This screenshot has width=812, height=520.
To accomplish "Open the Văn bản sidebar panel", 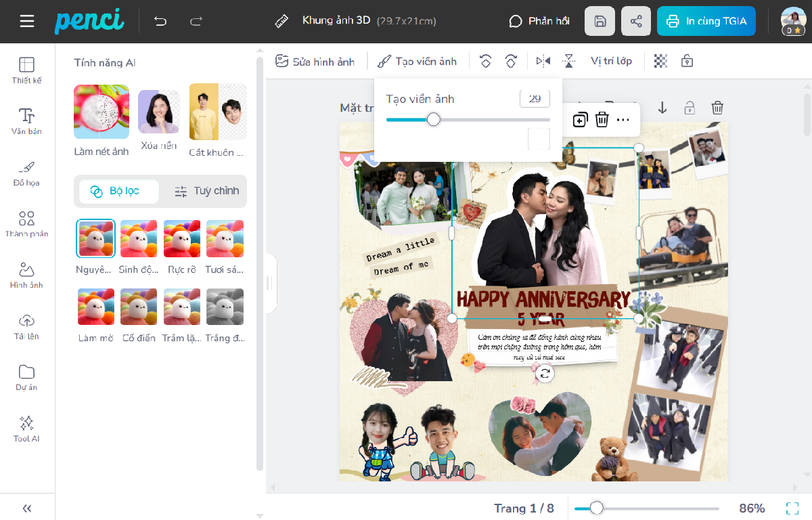I will coord(26,122).
